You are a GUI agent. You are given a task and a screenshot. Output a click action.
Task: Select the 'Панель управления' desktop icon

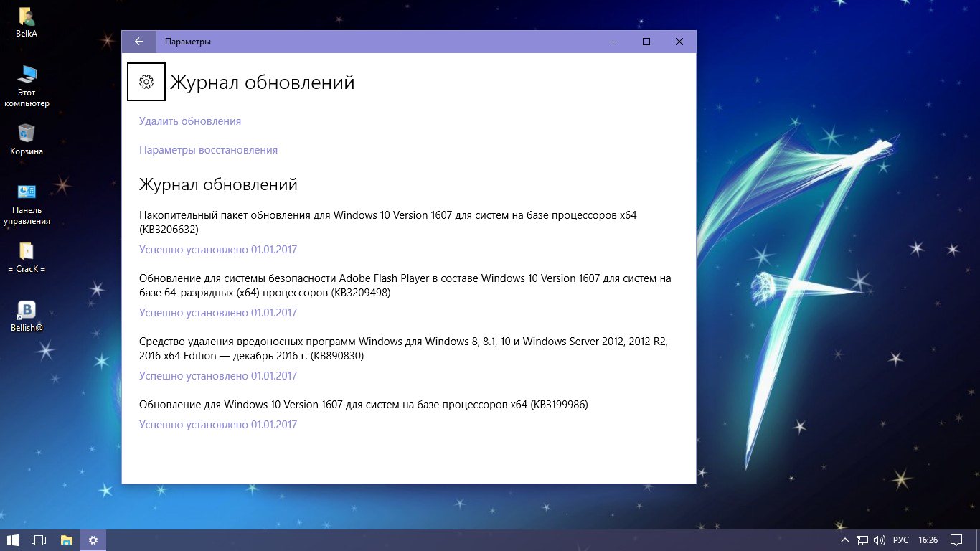coord(27,204)
